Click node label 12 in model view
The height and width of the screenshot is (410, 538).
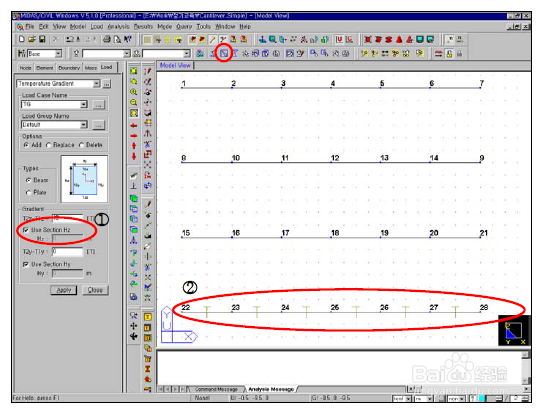coord(335,158)
